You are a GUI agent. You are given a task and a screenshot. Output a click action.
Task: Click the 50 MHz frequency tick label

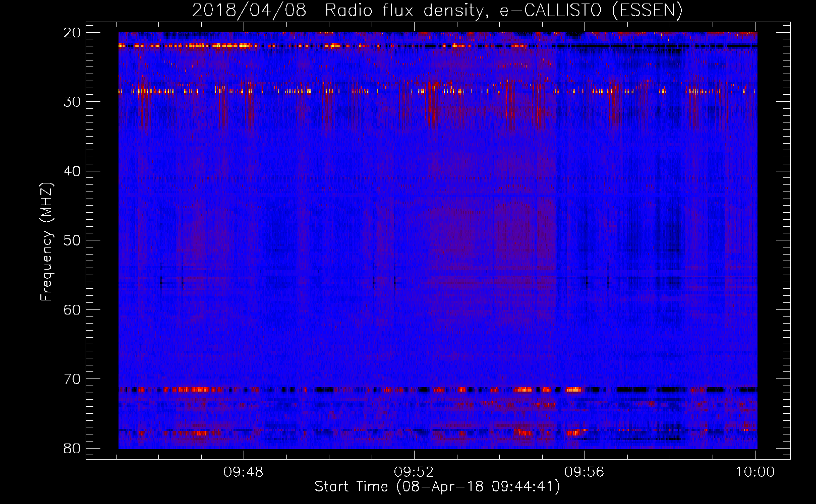72,240
